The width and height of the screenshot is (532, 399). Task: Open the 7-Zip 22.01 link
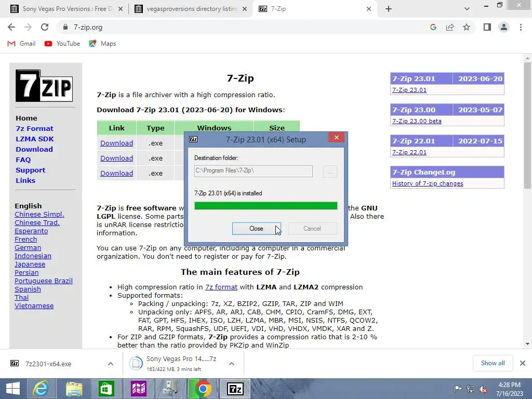click(x=409, y=152)
